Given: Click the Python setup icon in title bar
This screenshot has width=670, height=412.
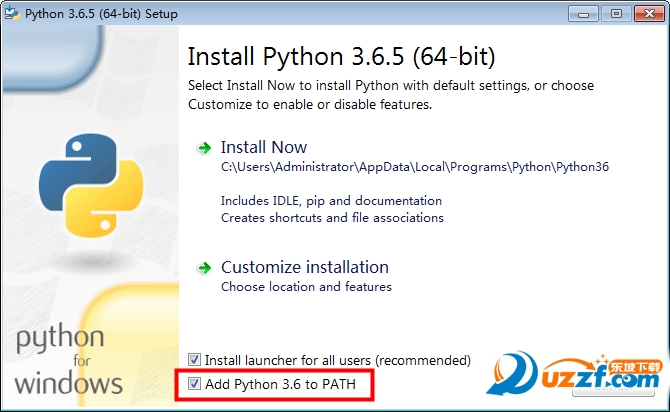Looking at the screenshot, I should click(x=13, y=12).
